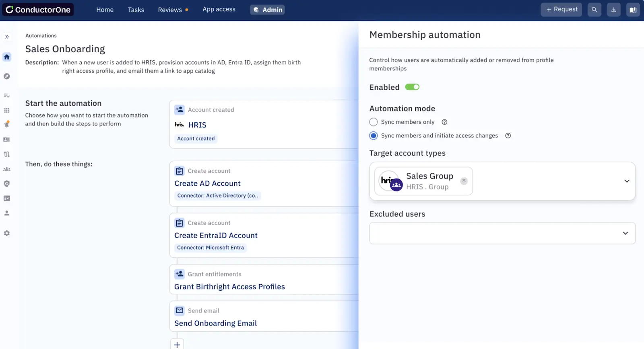This screenshot has height=349, width=644.
Task: Click the compass icon in left sidebar
Action: point(7,76)
